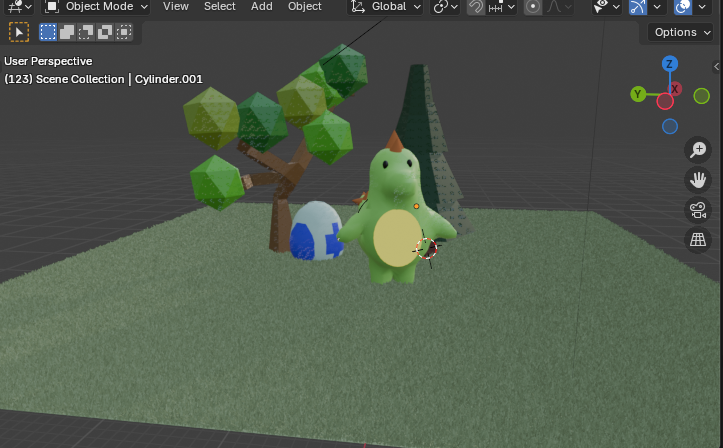This screenshot has width=723, height=448.
Task: Select the Tweak select tool arrow icon
Action: [x=18, y=32]
